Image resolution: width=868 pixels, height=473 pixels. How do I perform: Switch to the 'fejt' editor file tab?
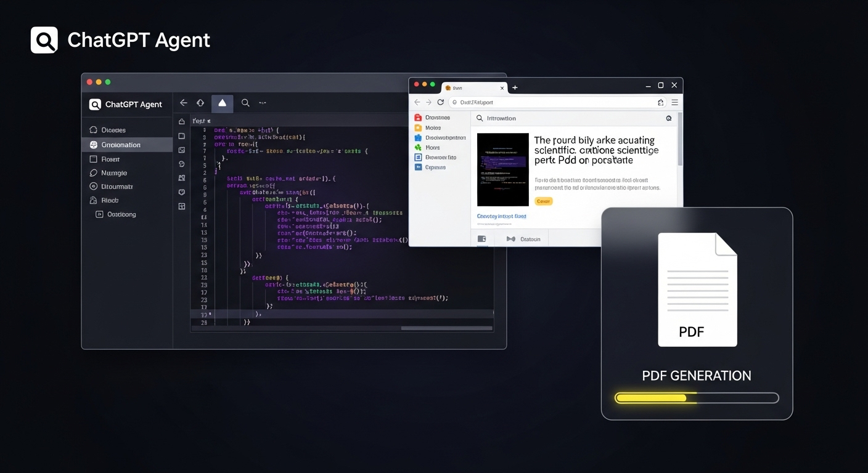coord(202,121)
